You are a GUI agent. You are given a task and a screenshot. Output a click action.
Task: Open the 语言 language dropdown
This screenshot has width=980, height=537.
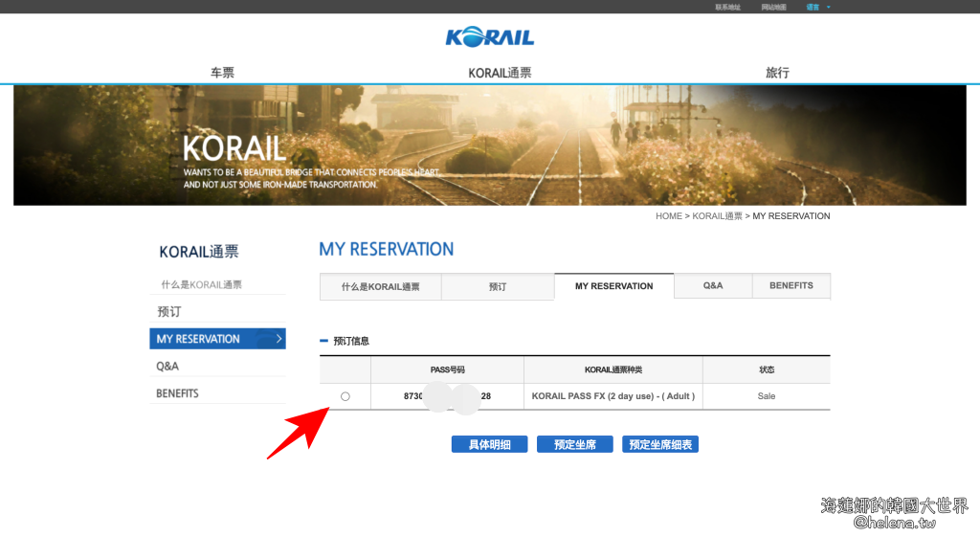[813, 7]
